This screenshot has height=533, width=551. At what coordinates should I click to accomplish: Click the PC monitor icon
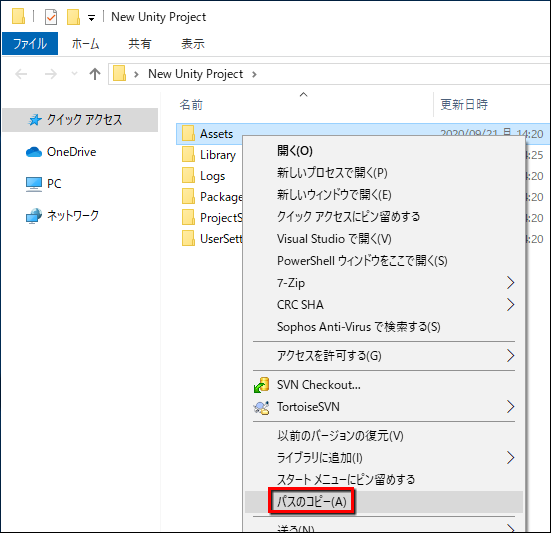[34, 184]
